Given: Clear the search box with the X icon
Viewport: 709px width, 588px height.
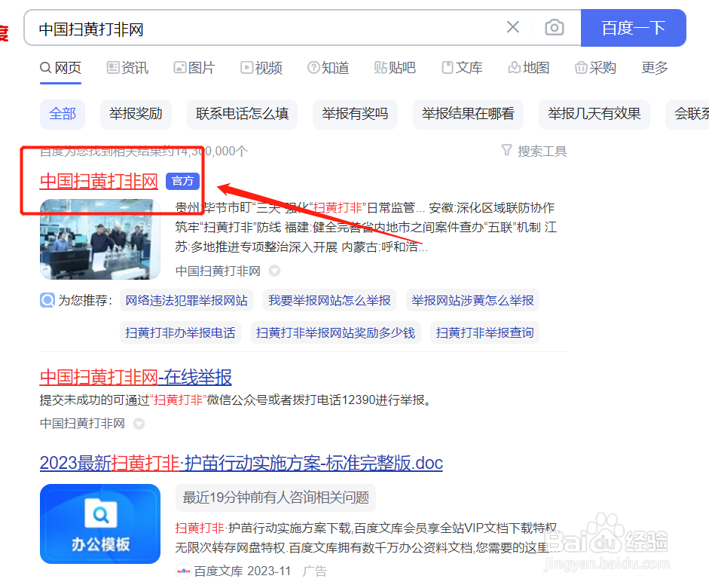Looking at the screenshot, I should coord(513,27).
